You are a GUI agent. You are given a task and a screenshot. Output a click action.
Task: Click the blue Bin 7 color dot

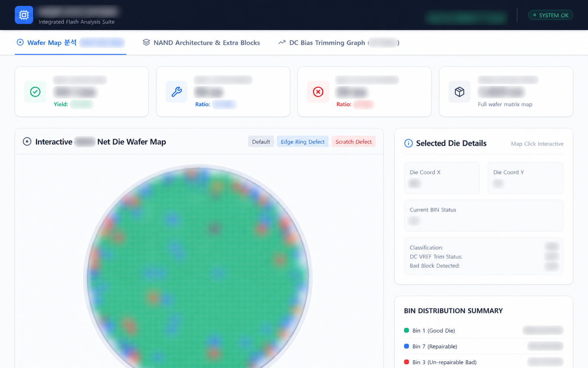406,346
